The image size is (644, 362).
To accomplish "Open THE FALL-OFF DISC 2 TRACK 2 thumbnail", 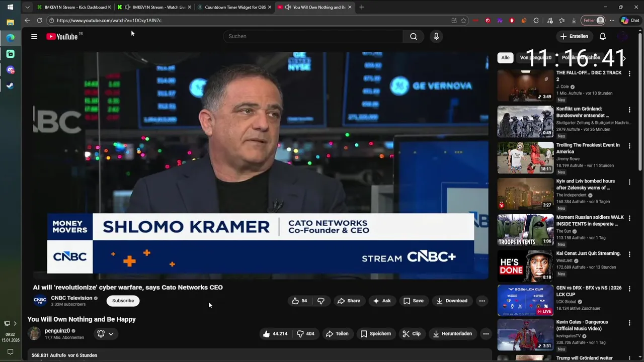I will click(x=525, y=85).
